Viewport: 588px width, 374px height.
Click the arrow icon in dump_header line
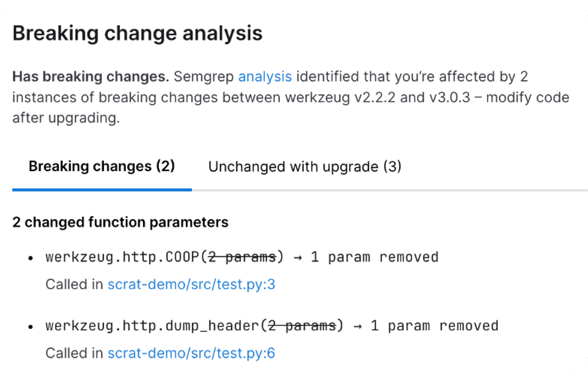click(358, 326)
